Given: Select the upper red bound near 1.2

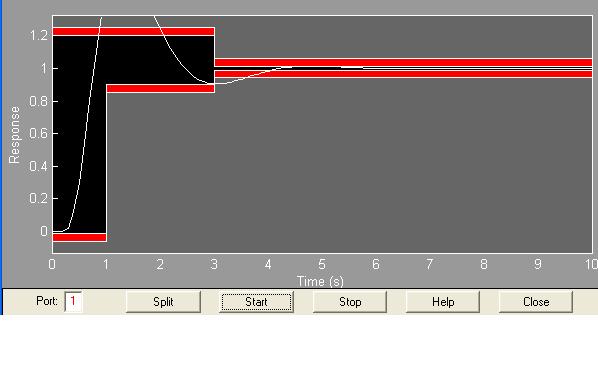Looking at the screenshot, I should (133, 31).
